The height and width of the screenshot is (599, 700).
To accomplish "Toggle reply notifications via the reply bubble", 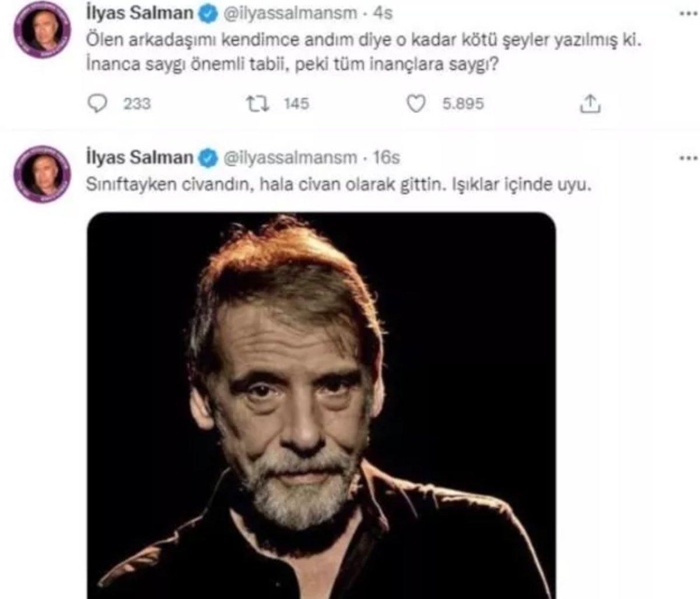I will point(100,103).
